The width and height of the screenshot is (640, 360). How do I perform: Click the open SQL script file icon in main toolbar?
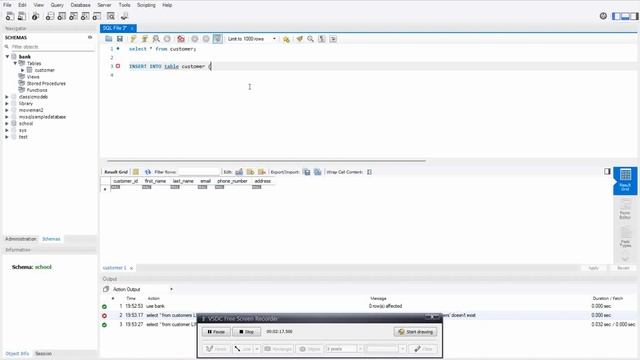(22, 16)
